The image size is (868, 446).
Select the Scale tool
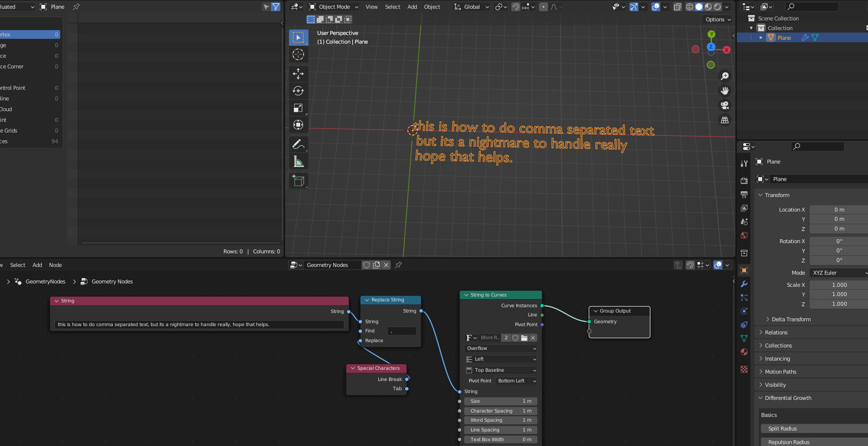pyautogui.click(x=298, y=108)
